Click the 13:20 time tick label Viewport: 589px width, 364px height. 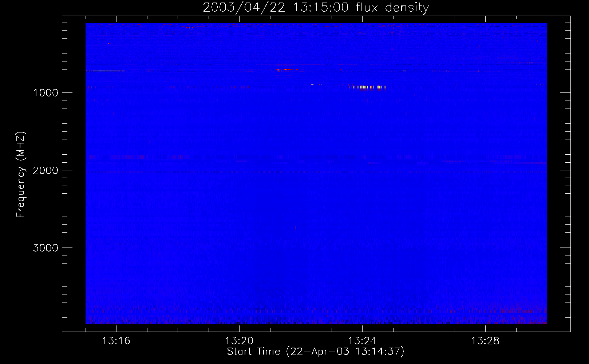point(239,341)
